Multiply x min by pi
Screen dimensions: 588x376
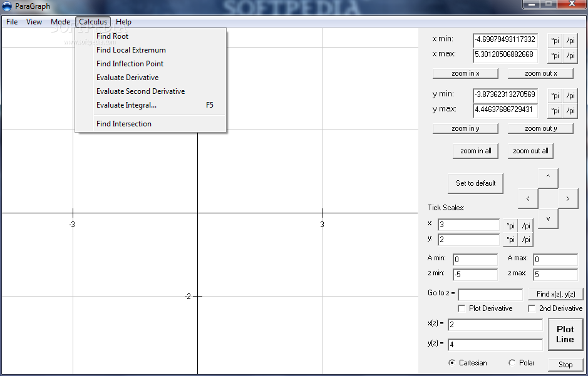[555, 41]
